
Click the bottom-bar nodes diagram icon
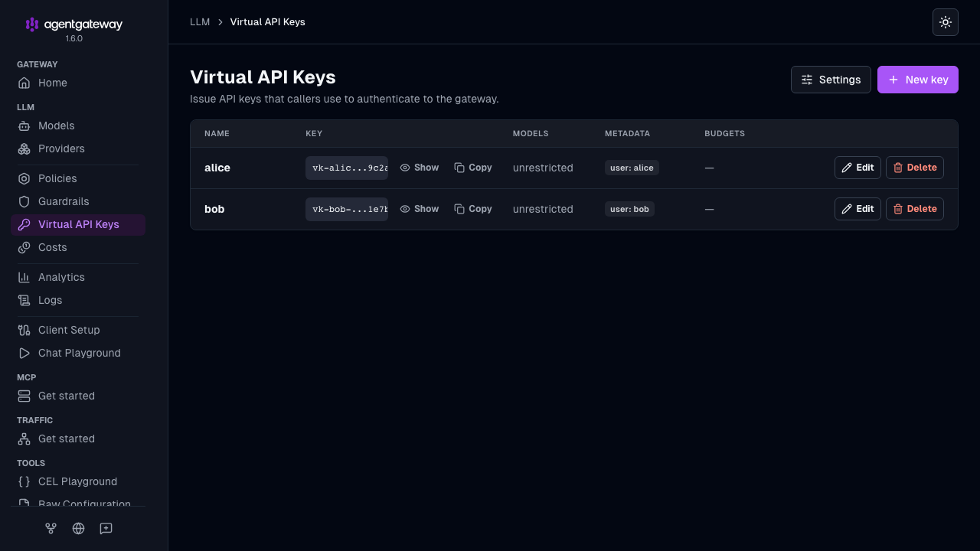tap(51, 528)
